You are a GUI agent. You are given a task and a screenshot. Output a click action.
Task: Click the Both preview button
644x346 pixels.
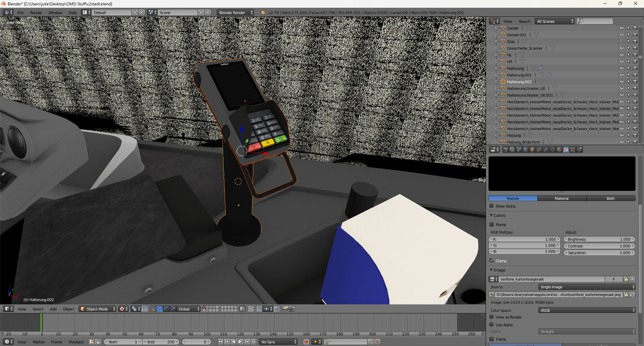pos(610,198)
